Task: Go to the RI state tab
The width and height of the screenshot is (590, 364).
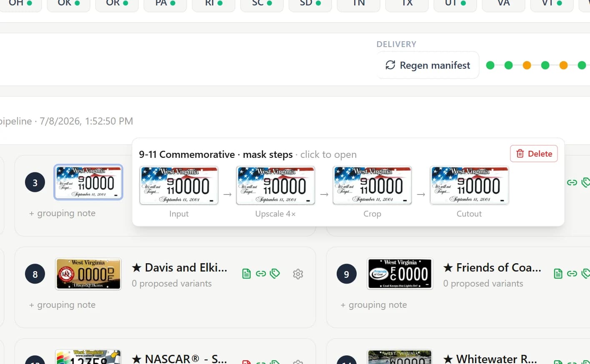Action: (x=214, y=4)
